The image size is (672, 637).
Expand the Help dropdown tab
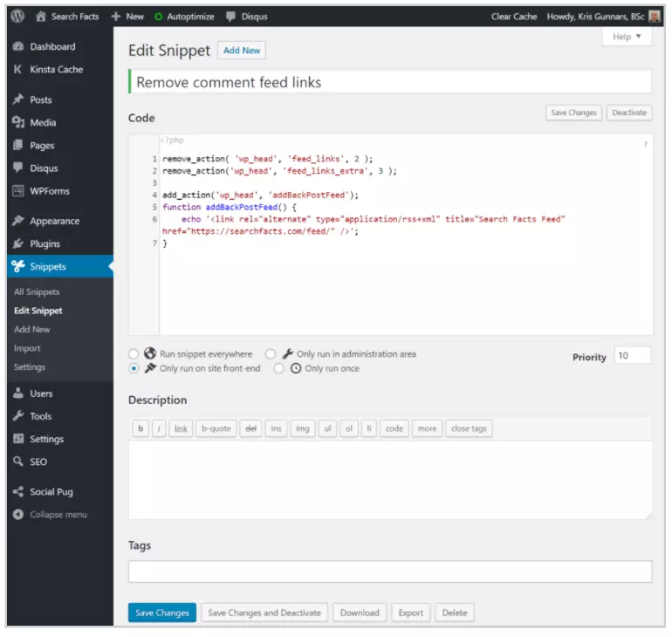click(627, 37)
